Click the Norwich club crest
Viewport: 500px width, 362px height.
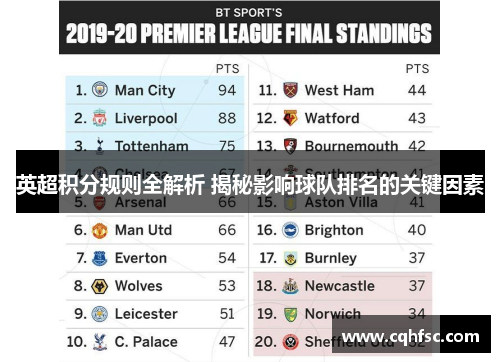[x=290, y=314]
